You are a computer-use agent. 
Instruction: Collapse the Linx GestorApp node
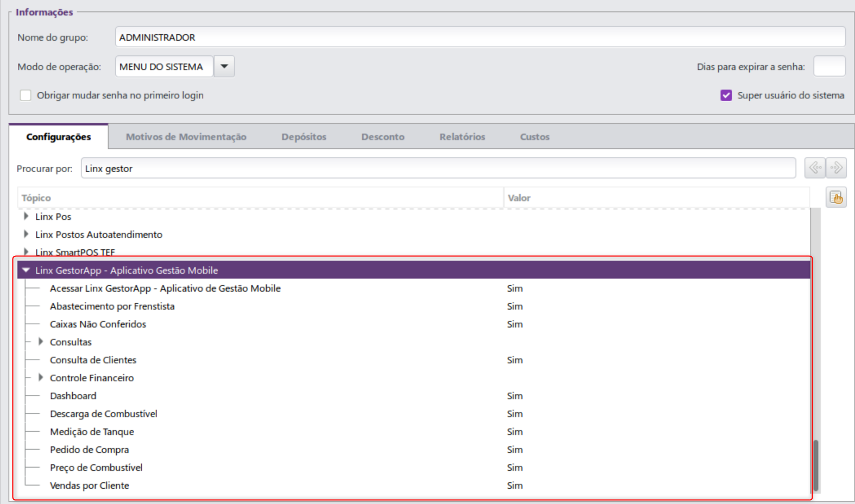[26, 270]
